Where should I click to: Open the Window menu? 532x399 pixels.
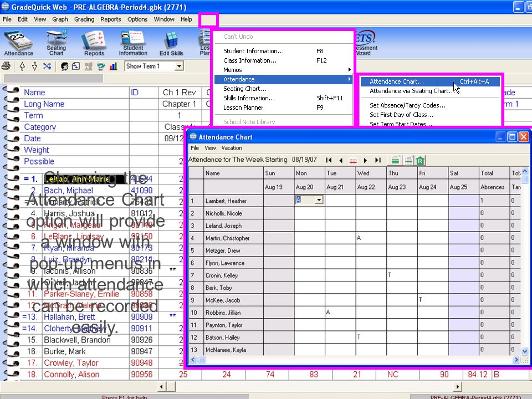[164, 19]
